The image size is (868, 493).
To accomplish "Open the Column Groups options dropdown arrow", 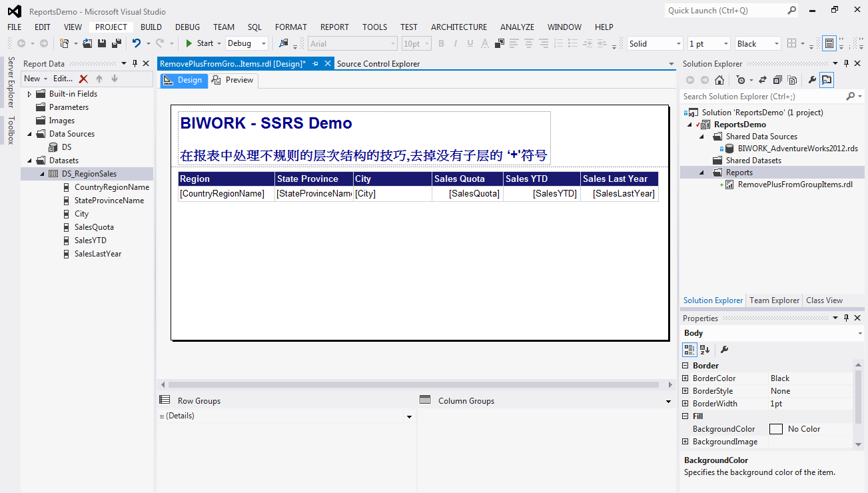I will pyautogui.click(x=668, y=402).
